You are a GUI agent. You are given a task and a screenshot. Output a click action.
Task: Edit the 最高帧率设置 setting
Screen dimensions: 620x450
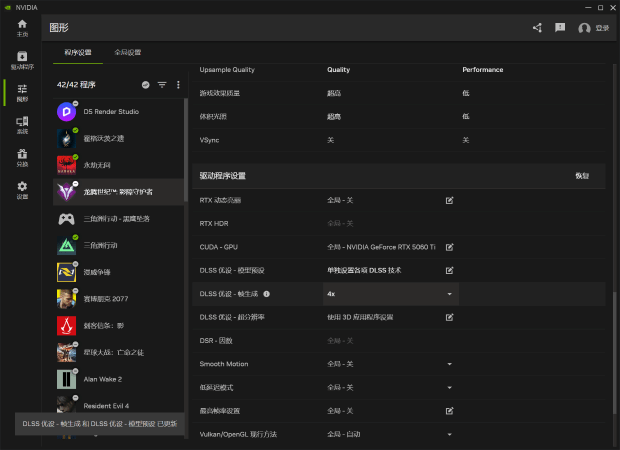(x=450, y=411)
